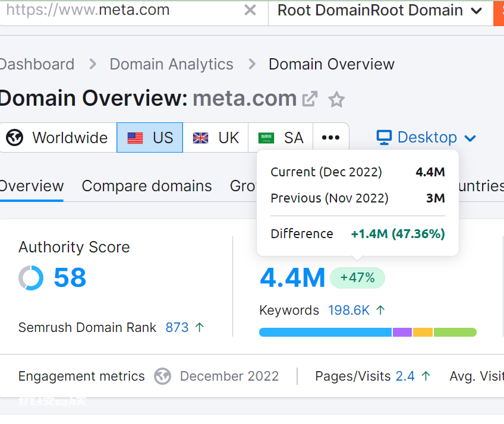Click the +47% change badge
Screen dimensions: 504x424
tap(357, 277)
